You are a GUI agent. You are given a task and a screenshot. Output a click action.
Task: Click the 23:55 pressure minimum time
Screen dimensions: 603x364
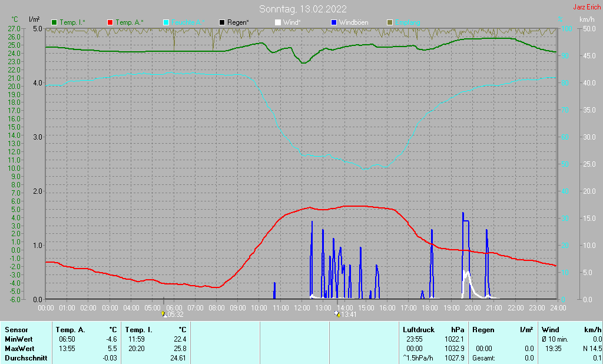[414, 339]
